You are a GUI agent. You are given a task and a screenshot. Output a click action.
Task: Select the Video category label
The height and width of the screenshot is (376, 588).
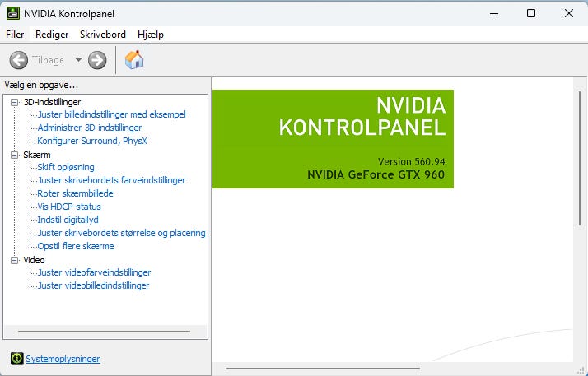point(34,260)
